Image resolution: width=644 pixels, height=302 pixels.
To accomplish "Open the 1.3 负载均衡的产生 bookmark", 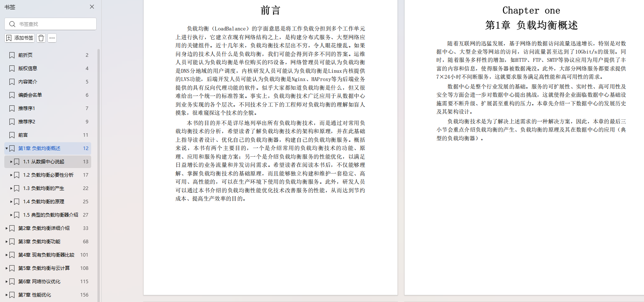I will tap(43, 188).
